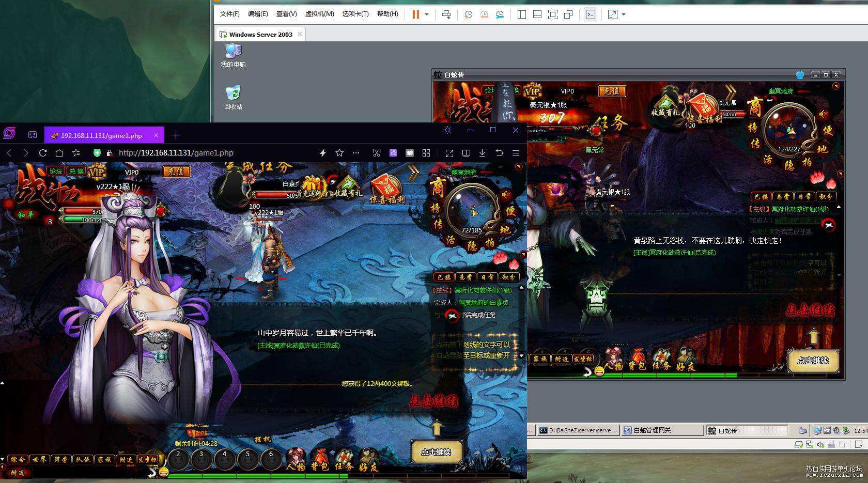The width and height of the screenshot is (868, 483).
Task: Click 点击继续 button in browser game
Action: (x=436, y=452)
